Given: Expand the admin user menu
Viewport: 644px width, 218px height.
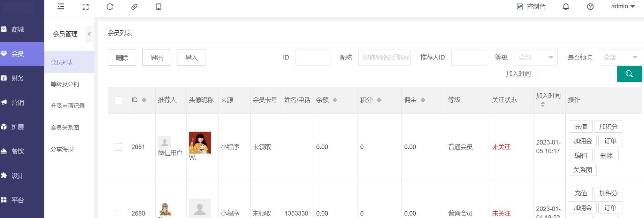Looking at the screenshot, I should pos(623,7).
